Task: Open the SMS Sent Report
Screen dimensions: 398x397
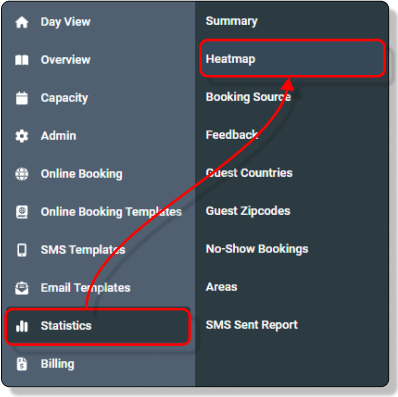Action: 252,325
